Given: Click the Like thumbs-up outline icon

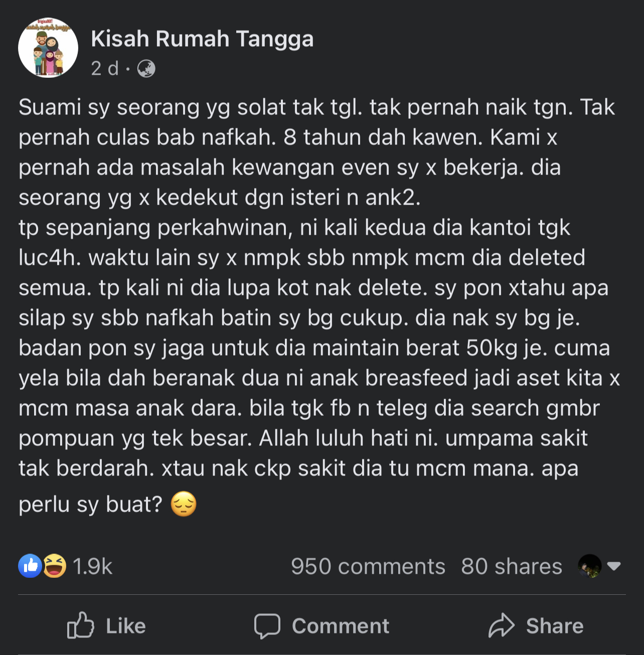Looking at the screenshot, I should pyautogui.click(x=80, y=625).
